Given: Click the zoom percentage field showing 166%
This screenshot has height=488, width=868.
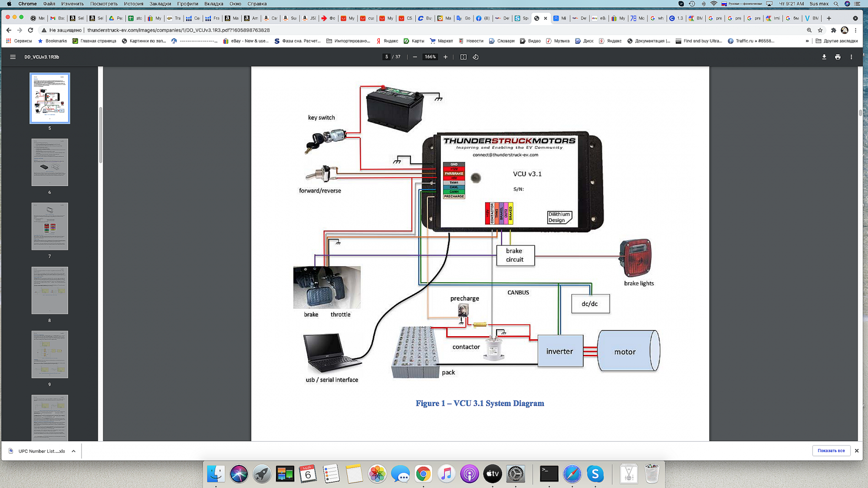Looking at the screenshot, I should (x=430, y=57).
